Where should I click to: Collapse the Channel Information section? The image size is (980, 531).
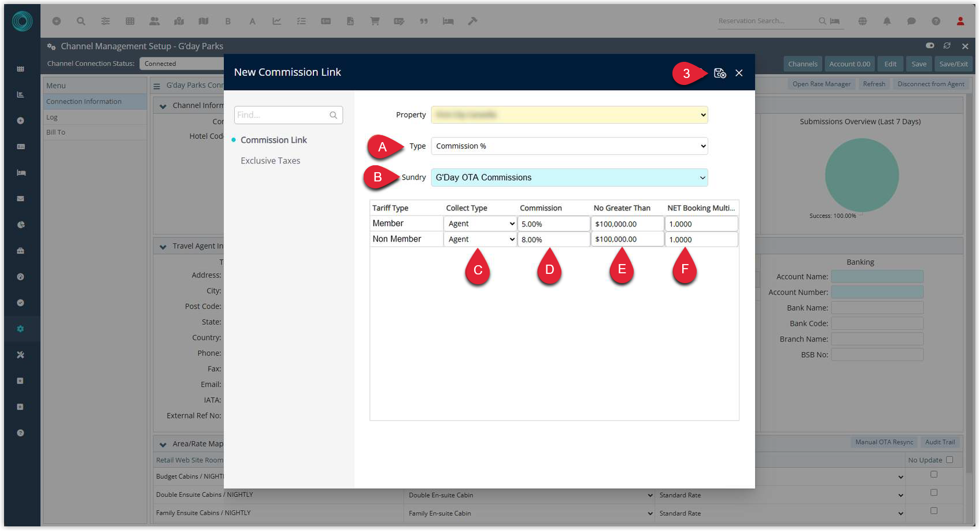[x=163, y=106]
